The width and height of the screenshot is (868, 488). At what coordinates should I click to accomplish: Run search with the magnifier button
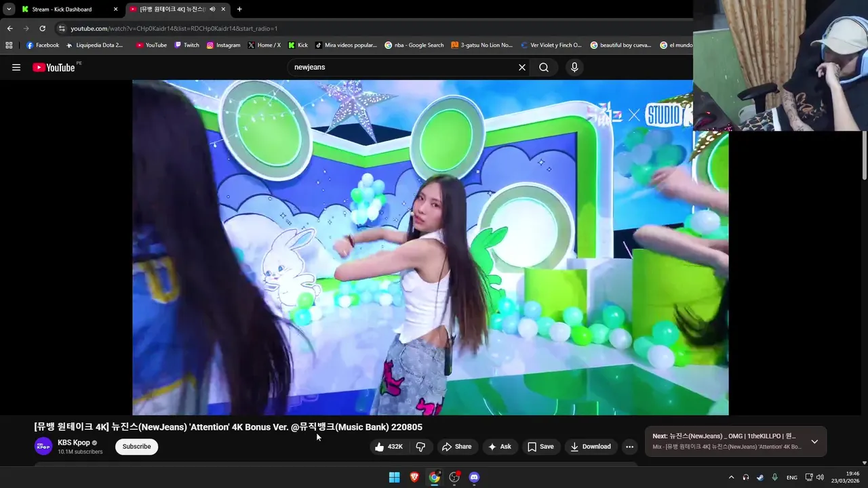544,67
